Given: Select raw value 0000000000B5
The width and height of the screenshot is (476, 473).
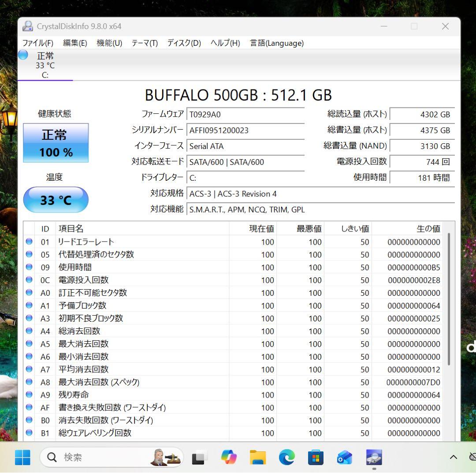Looking at the screenshot, I should coord(414,268).
